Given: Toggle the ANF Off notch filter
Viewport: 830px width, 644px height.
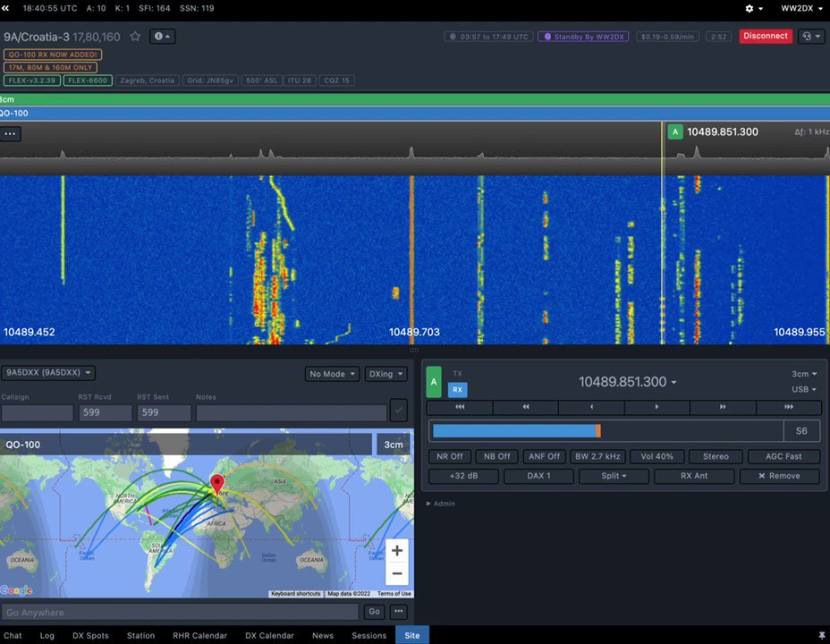Looking at the screenshot, I should tap(544, 456).
